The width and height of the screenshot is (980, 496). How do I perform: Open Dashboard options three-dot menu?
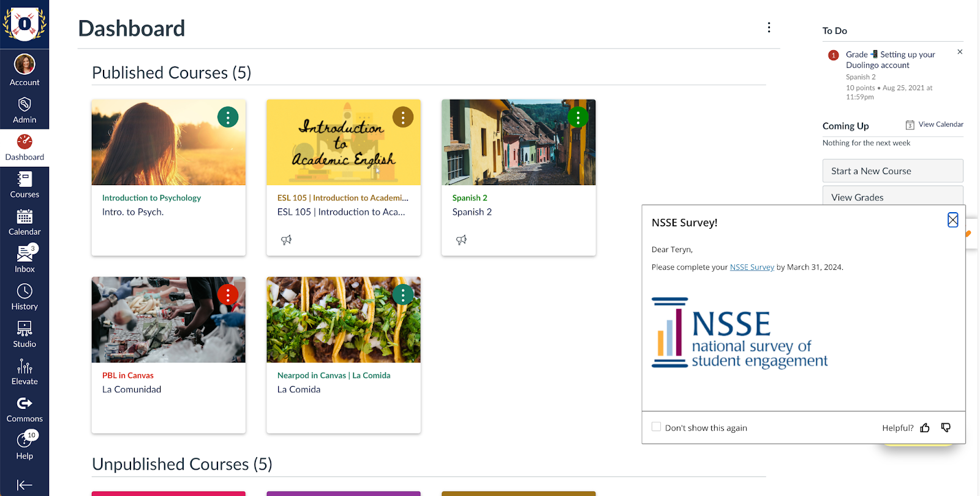click(x=769, y=28)
